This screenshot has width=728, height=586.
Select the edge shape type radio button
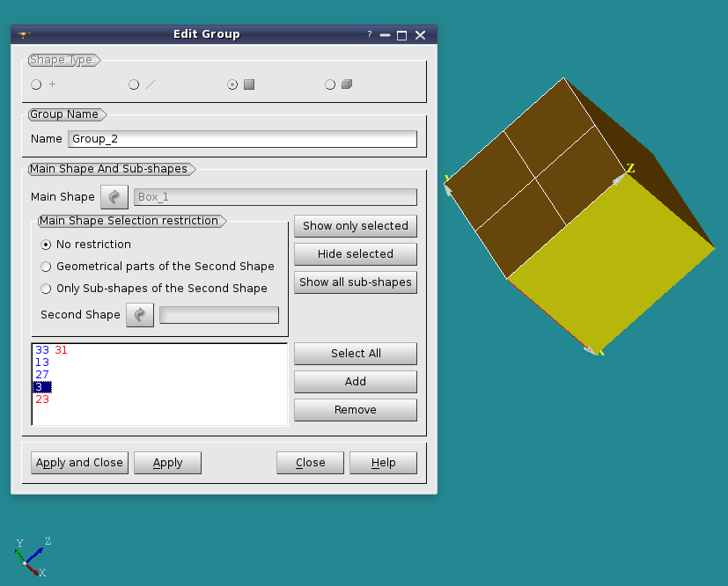[134, 84]
